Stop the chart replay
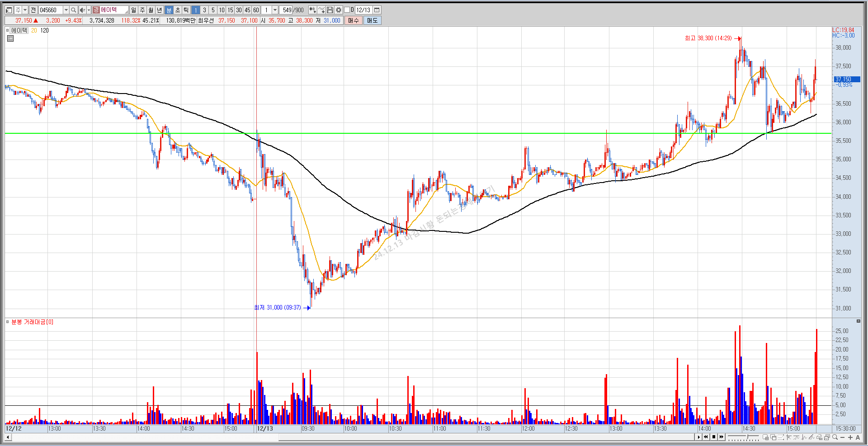The image size is (868, 446). pyautogui.click(x=714, y=437)
